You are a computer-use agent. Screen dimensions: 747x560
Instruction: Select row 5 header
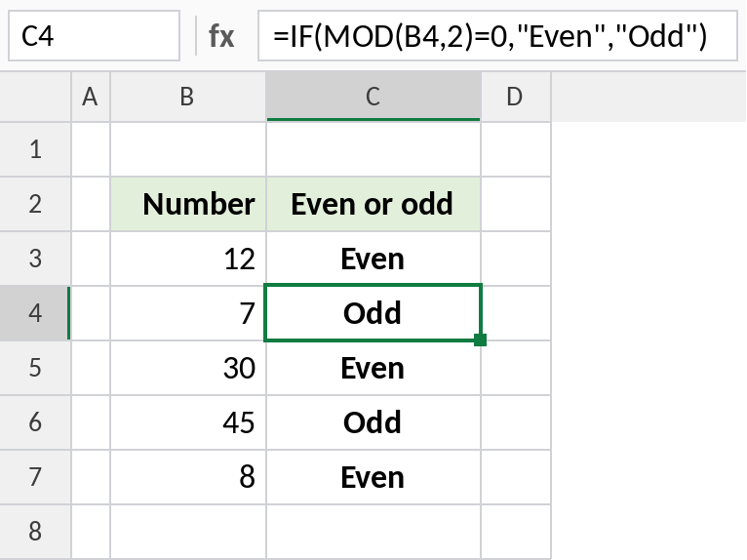pyautogui.click(x=35, y=368)
